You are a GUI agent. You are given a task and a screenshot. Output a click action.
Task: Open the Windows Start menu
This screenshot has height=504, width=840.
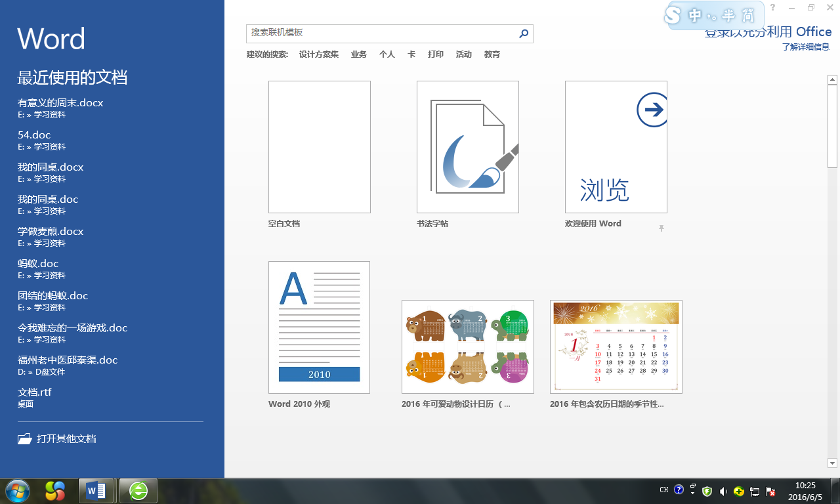18,490
